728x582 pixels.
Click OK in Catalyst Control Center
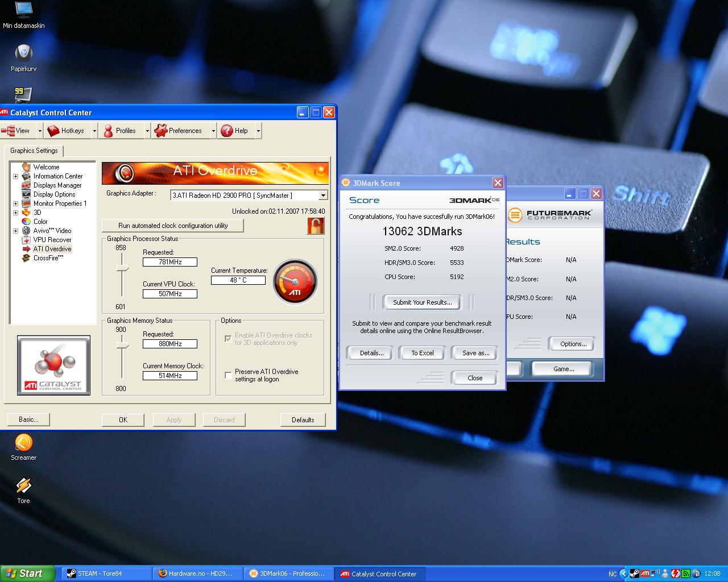click(123, 420)
